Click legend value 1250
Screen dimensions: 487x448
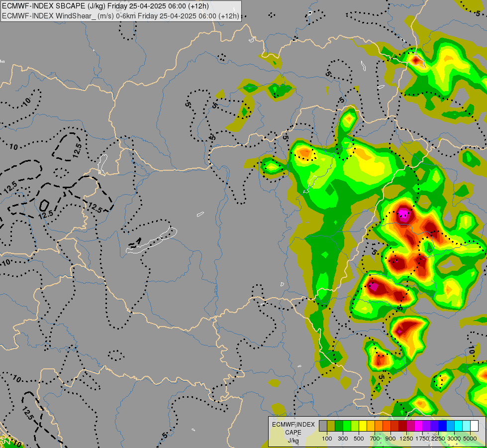click(x=406, y=439)
